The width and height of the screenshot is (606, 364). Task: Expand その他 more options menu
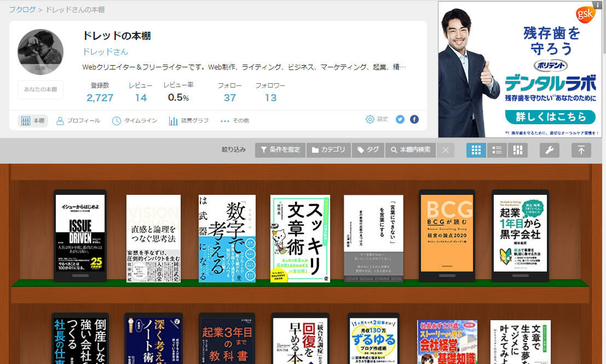234,121
